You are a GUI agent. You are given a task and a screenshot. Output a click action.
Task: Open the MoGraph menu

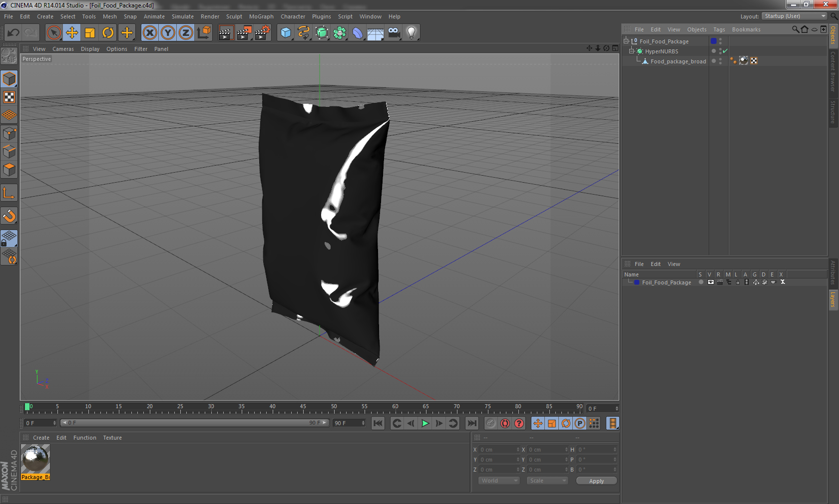[261, 16]
